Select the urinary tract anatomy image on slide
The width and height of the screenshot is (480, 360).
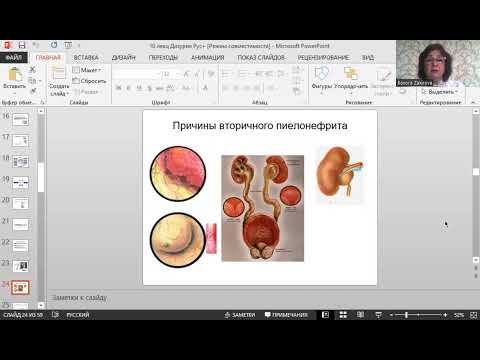(263, 208)
